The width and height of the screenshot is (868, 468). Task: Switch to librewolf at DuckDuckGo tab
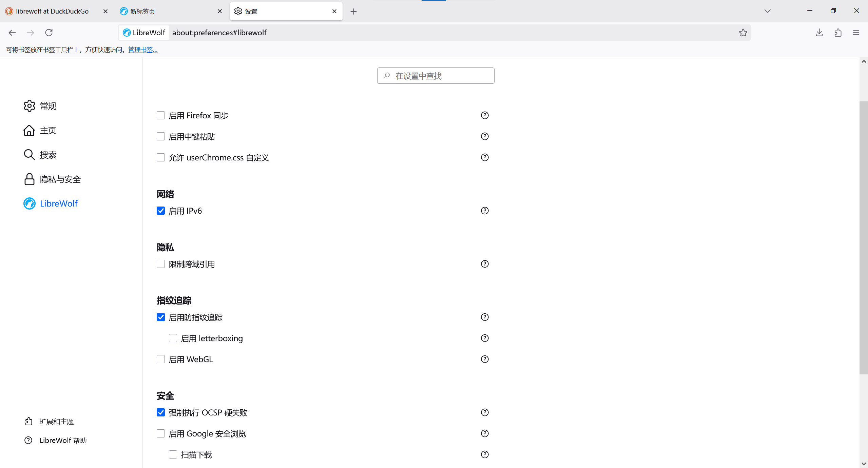[x=52, y=11]
